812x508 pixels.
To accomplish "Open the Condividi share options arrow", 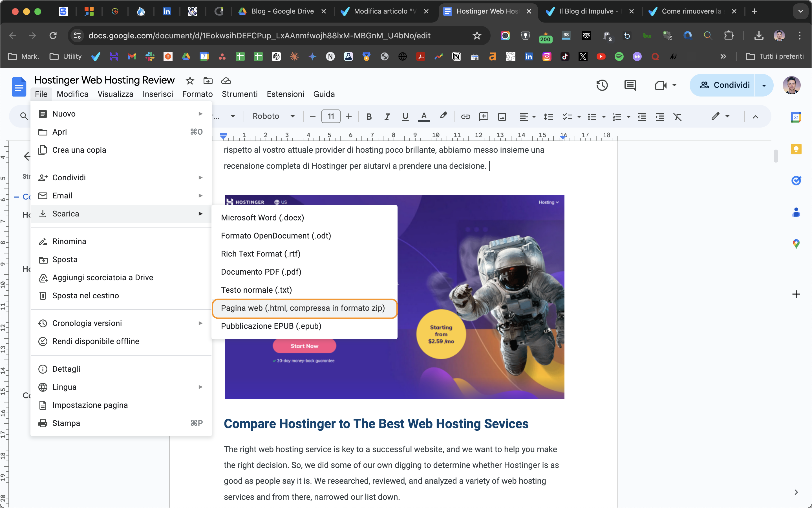I will pos(764,85).
